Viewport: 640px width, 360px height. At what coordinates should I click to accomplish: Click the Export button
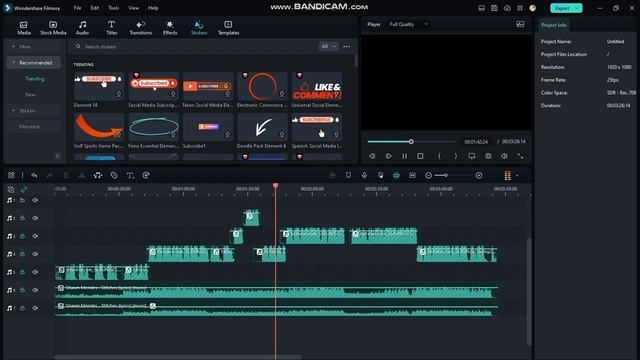[x=562, y=8]
